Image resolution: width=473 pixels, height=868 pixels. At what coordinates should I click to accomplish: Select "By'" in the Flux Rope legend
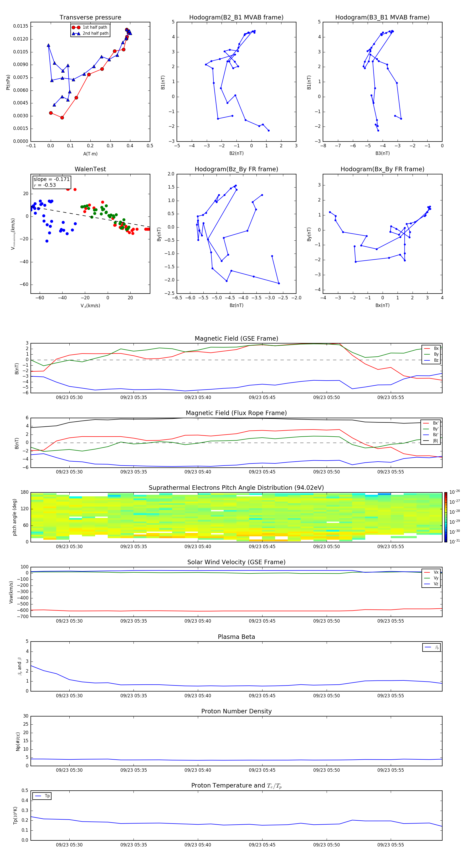[x=431, y=429]
